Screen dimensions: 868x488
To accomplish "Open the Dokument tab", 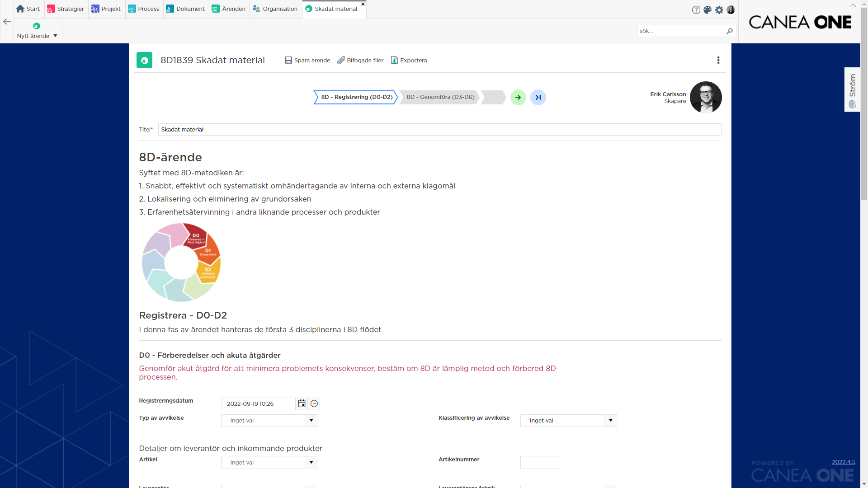I will click(185, 9).
